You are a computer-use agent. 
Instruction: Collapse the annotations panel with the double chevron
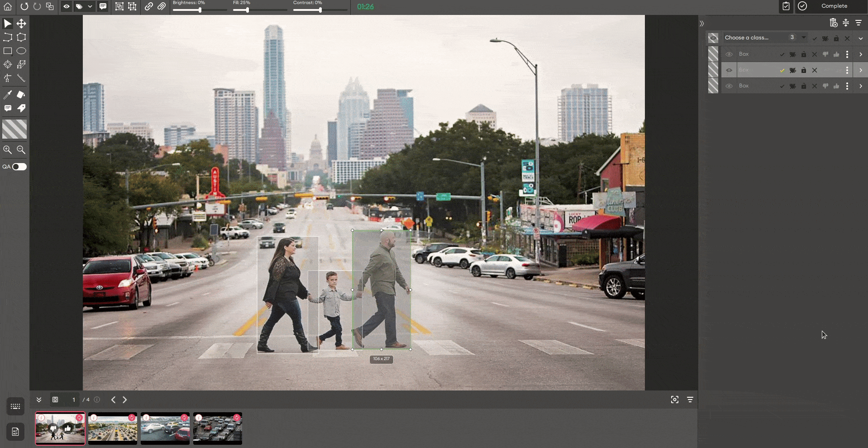coord(701,23)
